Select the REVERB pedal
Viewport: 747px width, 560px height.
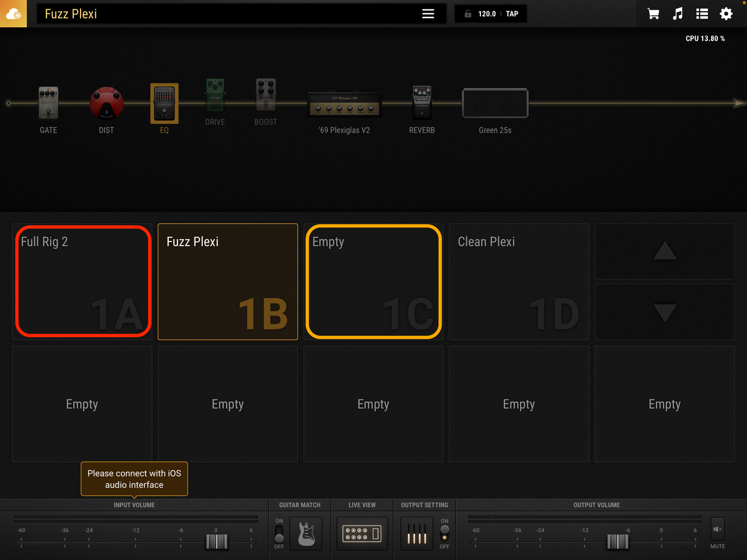pyautogui.click(x=422, y=103)
